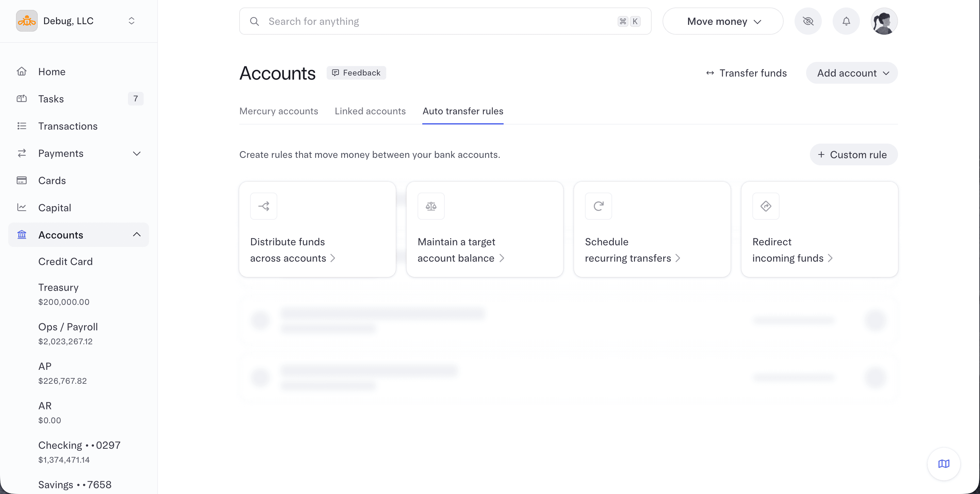Click the Cards sidebar icon
Image resolution: width=980 pixels, height=494 pixels.
point(22,180)
